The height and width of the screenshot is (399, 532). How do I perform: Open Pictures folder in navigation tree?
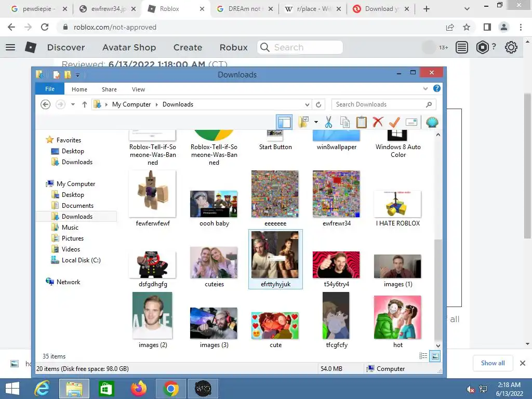(x=72, y=238)
